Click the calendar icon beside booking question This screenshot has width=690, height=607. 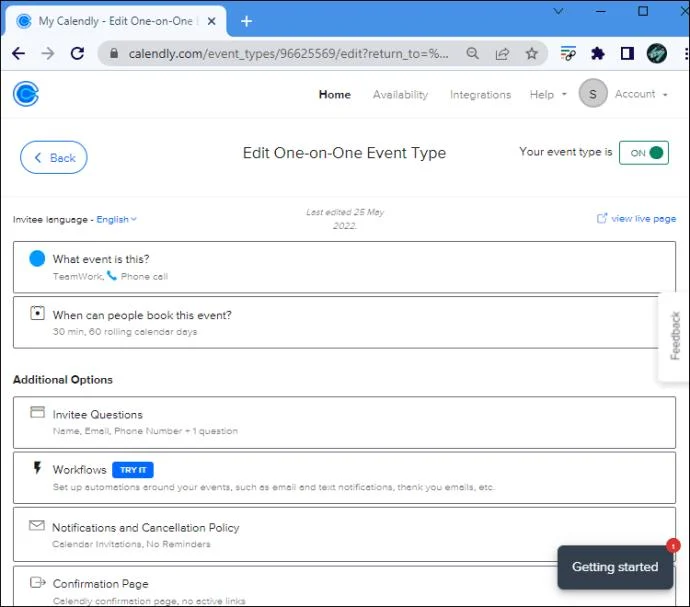point(37,313)
